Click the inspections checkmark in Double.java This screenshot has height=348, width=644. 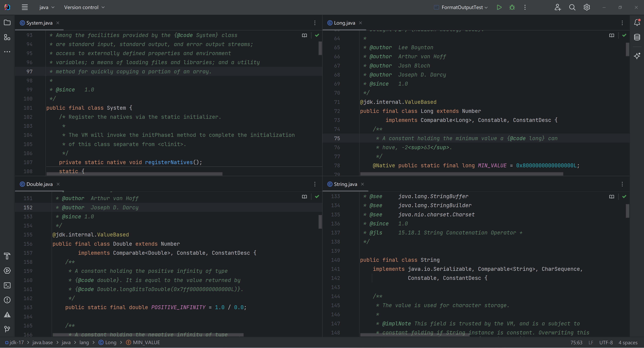[317, 197]
